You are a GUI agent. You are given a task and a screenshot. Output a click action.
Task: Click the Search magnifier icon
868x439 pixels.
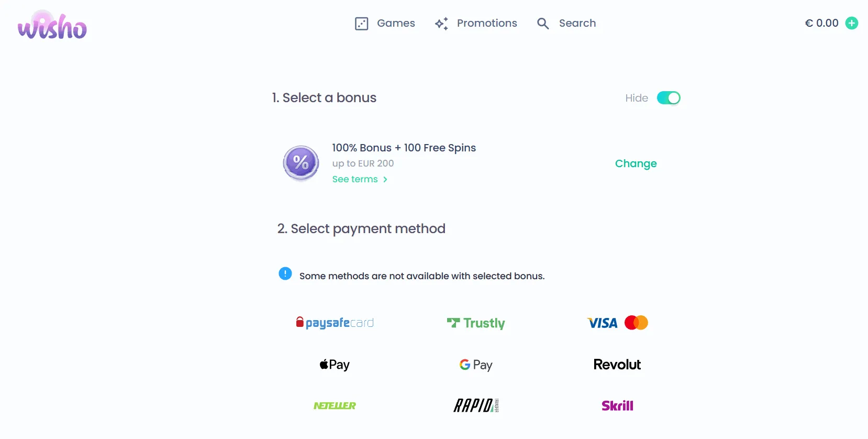543,24
